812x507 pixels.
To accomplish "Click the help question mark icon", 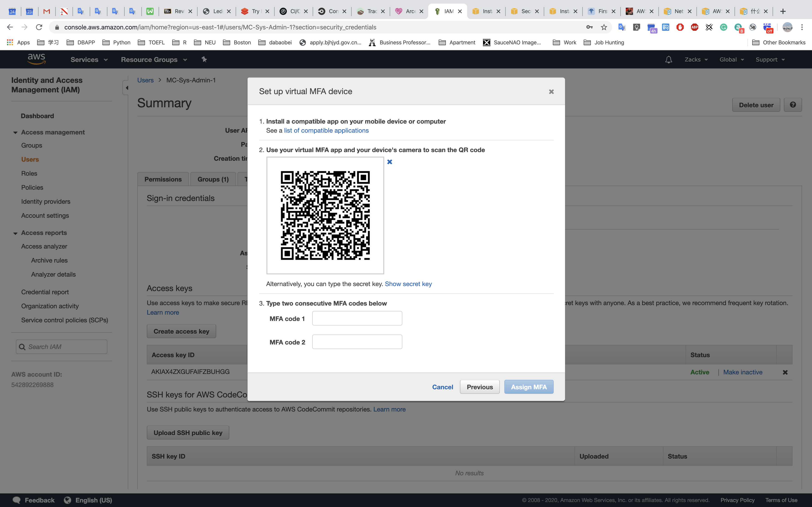I will (793, 105).
